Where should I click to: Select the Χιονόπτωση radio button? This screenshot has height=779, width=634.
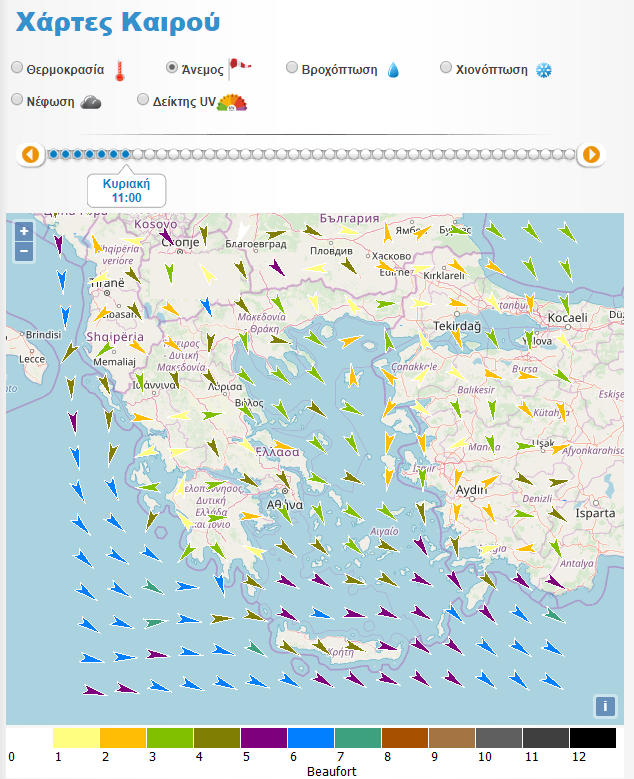(x=447, y=68)
